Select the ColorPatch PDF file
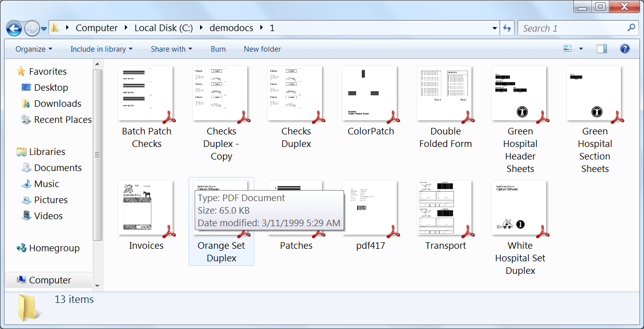Viewport: 644px width, 329px height. (370, 93)
